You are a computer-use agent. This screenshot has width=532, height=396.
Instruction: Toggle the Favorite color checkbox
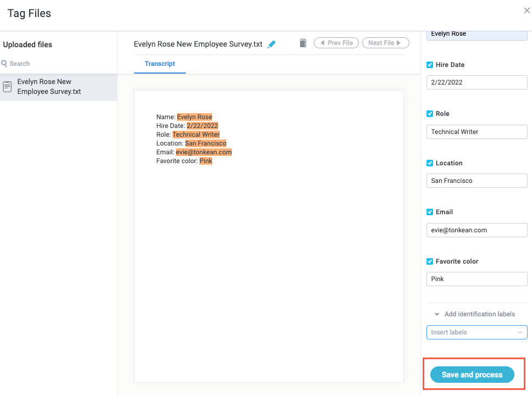[x=430, y=261]
